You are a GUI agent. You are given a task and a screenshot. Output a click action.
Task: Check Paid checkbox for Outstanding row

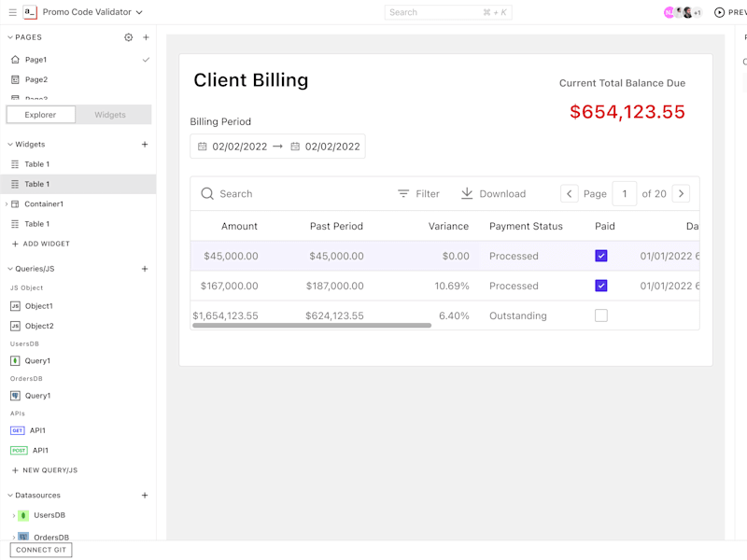[x=601, y=315]
